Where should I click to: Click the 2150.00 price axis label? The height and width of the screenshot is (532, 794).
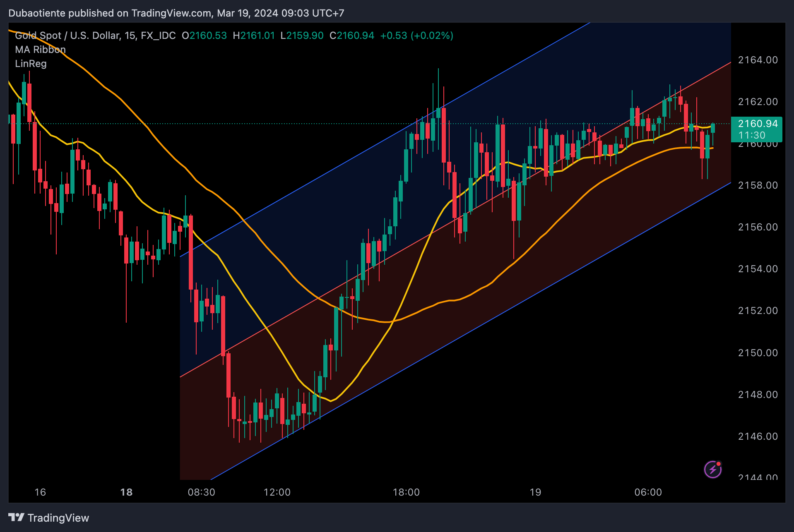[x=758, y=353]
